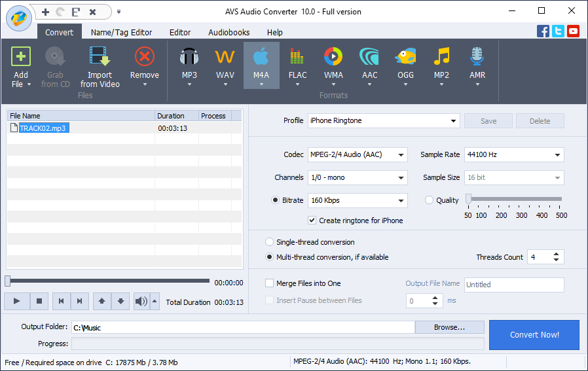
Task: Open the Facebook page icon
Action: 543,31
